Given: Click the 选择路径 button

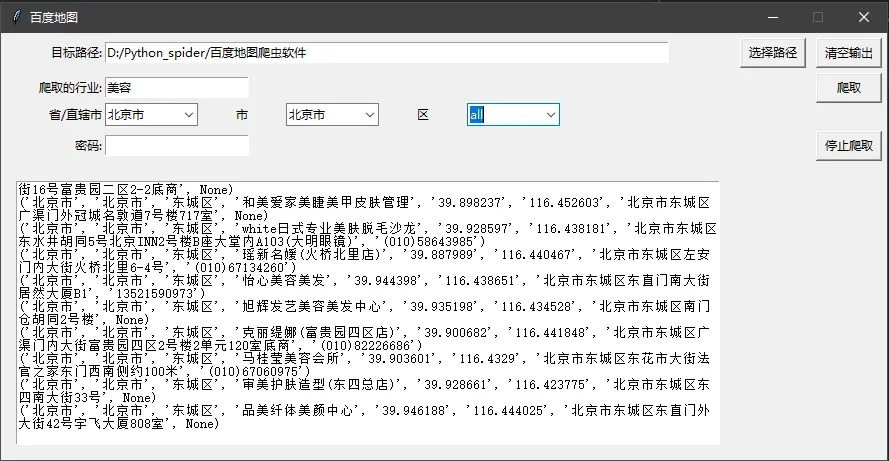Looking at the screenshot, I should (773, 53).
